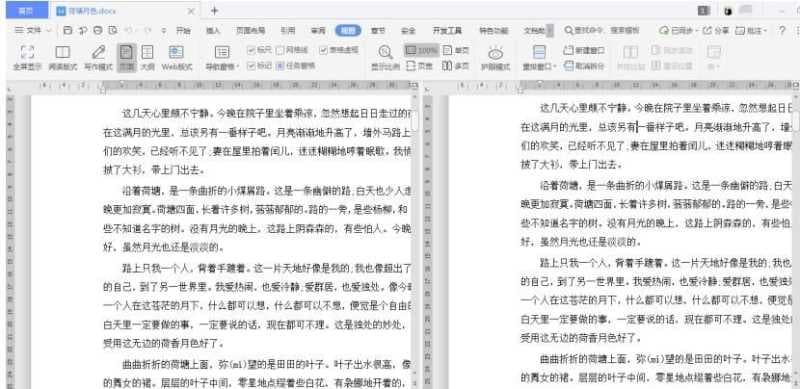Viewport: 800px width, 389px height.
Task: Switch to 大纲 outline view
Action: 147,57
